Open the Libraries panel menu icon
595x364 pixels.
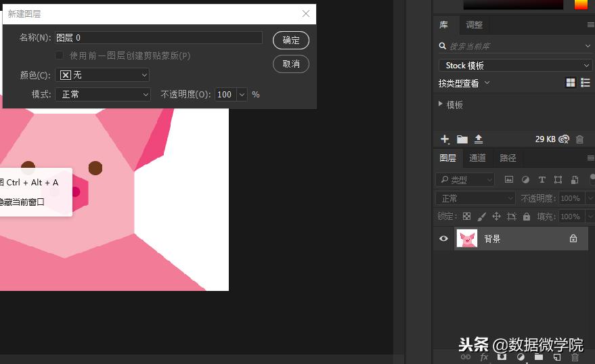pos(590,24)
